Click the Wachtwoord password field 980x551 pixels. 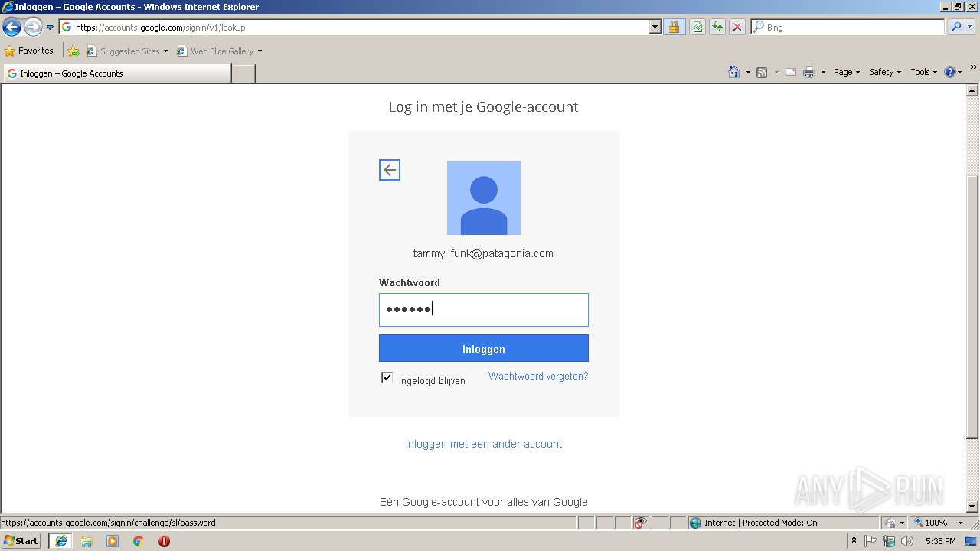point(484,310)
